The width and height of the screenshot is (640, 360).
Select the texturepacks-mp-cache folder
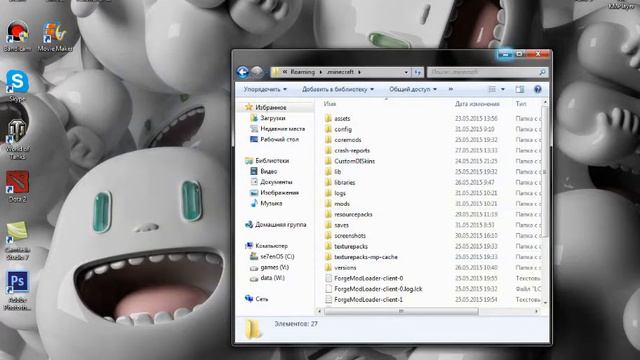pyautogui.click(x=366, y=257)
